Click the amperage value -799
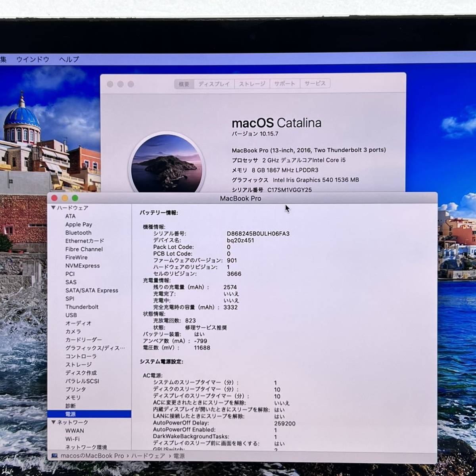Viewport: 476px width, 476px height. [x=200, y=341]
